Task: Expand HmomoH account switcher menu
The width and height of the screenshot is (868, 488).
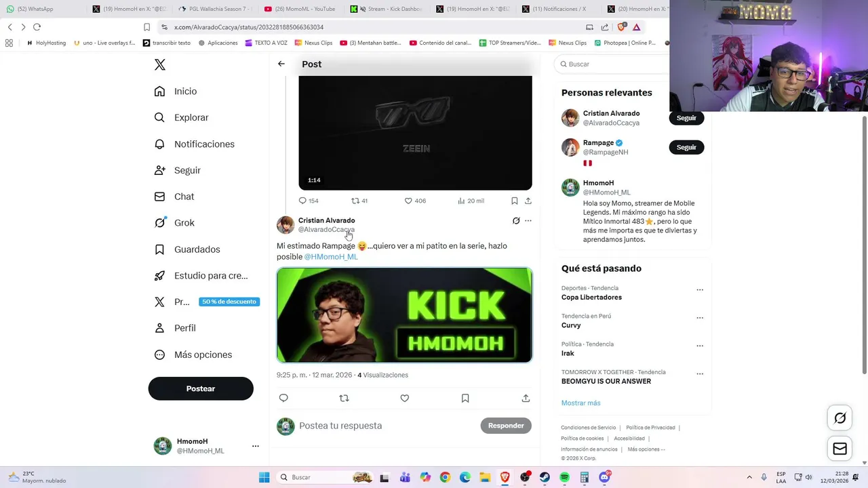Action: (255, 446)
